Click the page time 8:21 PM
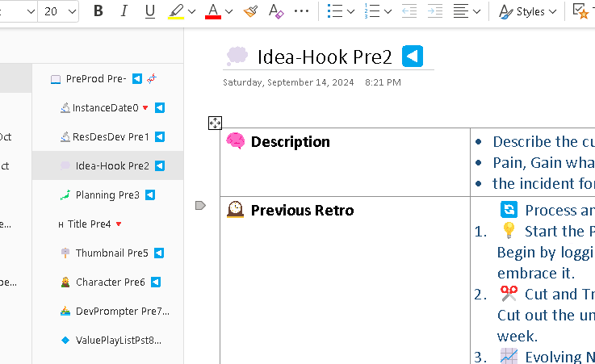This screenshot has height=364, width=595. 383,82
